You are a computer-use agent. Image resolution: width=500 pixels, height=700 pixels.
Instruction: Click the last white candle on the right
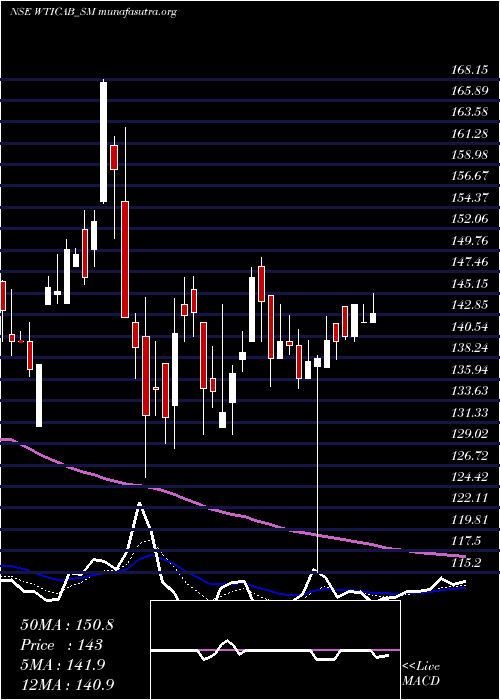click(373, 317)
